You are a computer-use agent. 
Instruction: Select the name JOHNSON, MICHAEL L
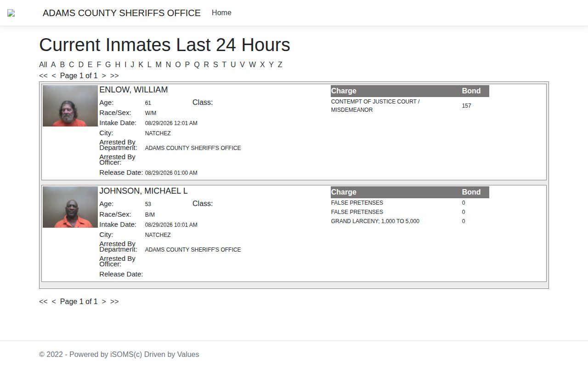click(x=143, y=191)
